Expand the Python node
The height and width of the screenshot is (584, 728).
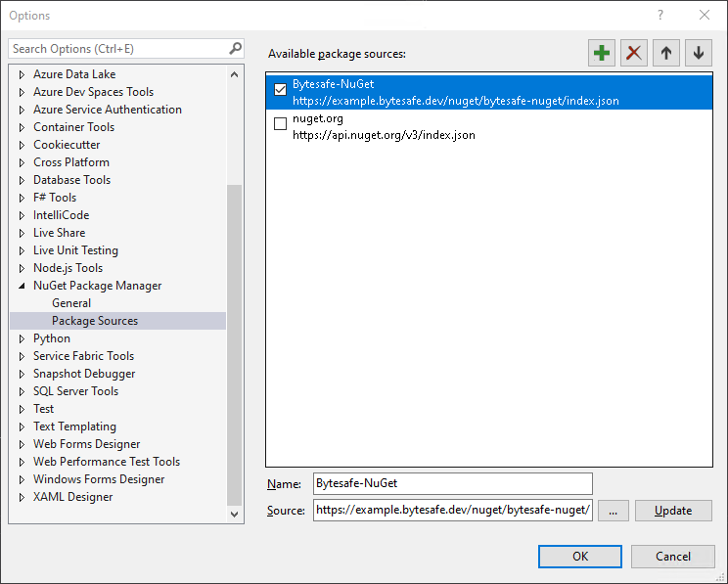(x=22, y=338)
